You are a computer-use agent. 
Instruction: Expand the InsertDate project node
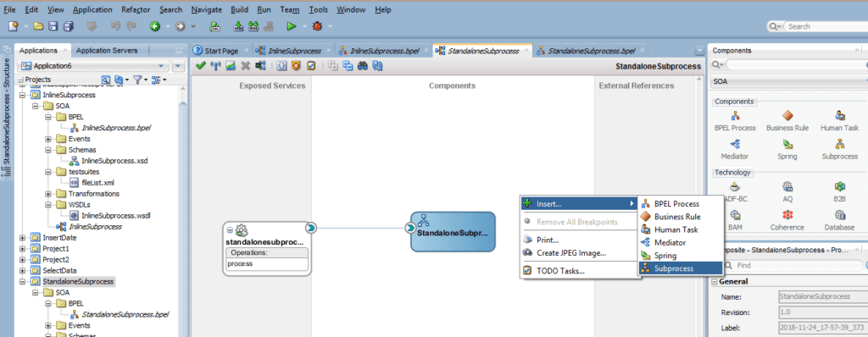click(23, 237)
